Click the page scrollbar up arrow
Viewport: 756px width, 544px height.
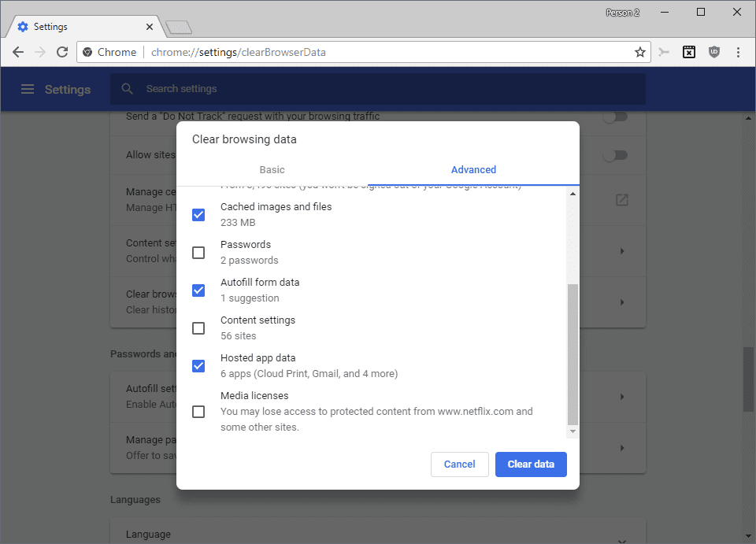point(748,117)
